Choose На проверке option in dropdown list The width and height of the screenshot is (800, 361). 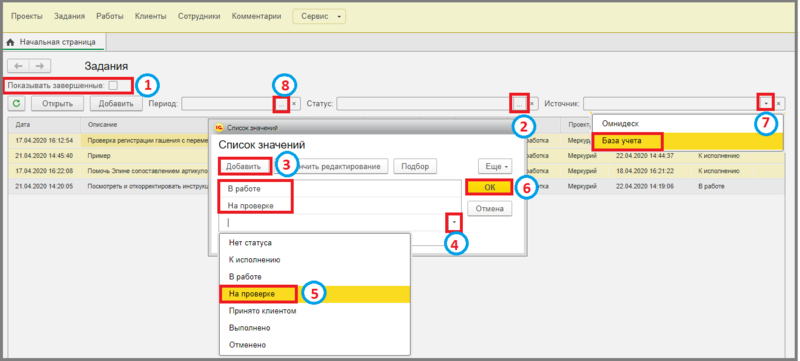tap(315, 294)
